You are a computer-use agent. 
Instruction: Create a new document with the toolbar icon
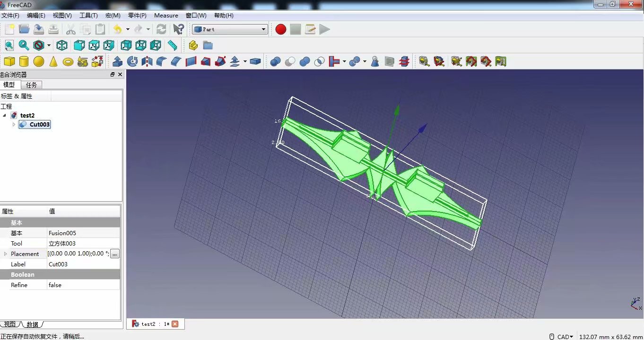[x=9, y=29]
